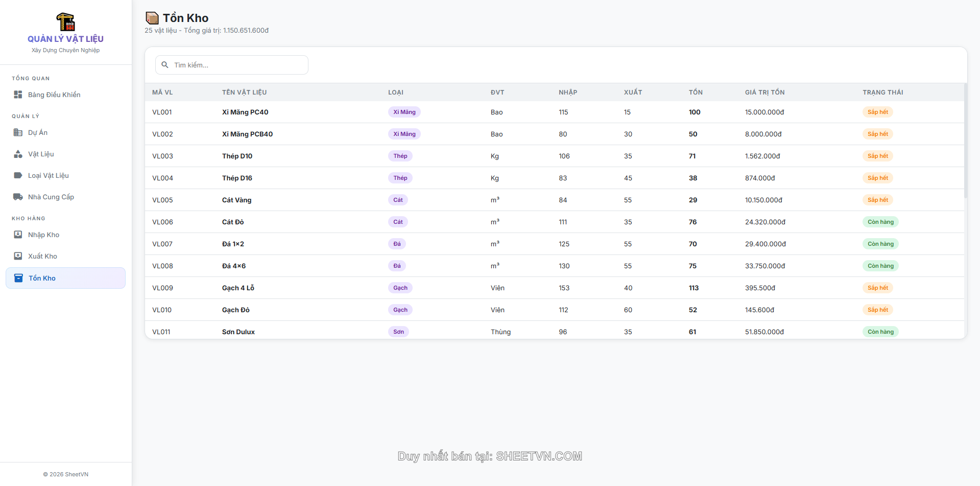Screen dimensions: 980x486
Task: Click the Sơn chip on Sơn Dulux row
Action: click(x=398, y=332)
